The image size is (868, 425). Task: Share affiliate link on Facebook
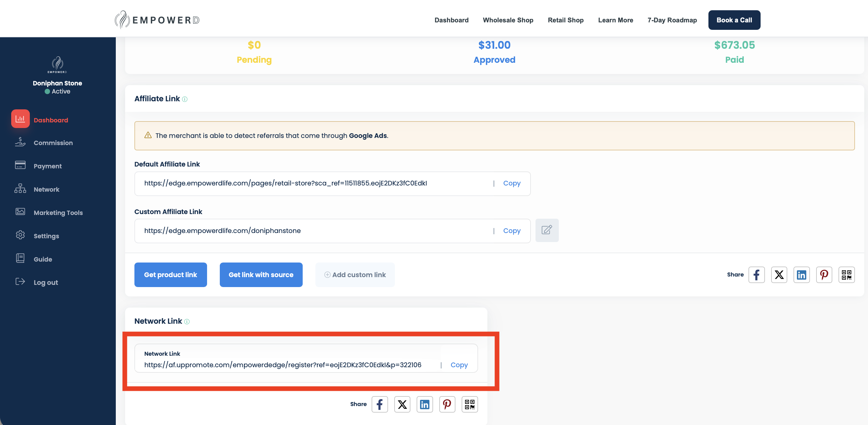(757, 275)
